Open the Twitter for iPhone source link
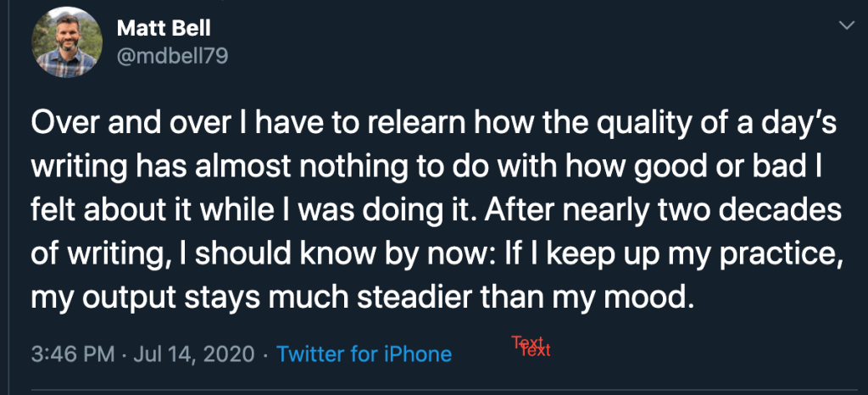868x395 pixels. [364, 353]
